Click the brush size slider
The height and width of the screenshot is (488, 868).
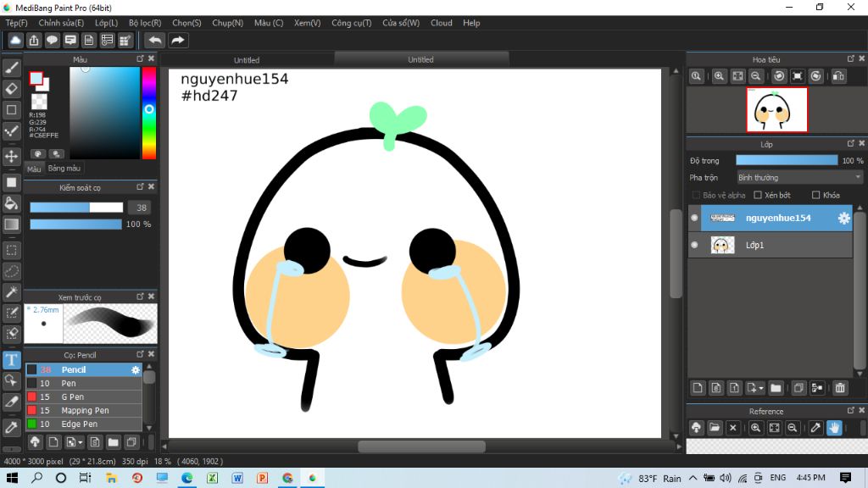coord(76,208)
